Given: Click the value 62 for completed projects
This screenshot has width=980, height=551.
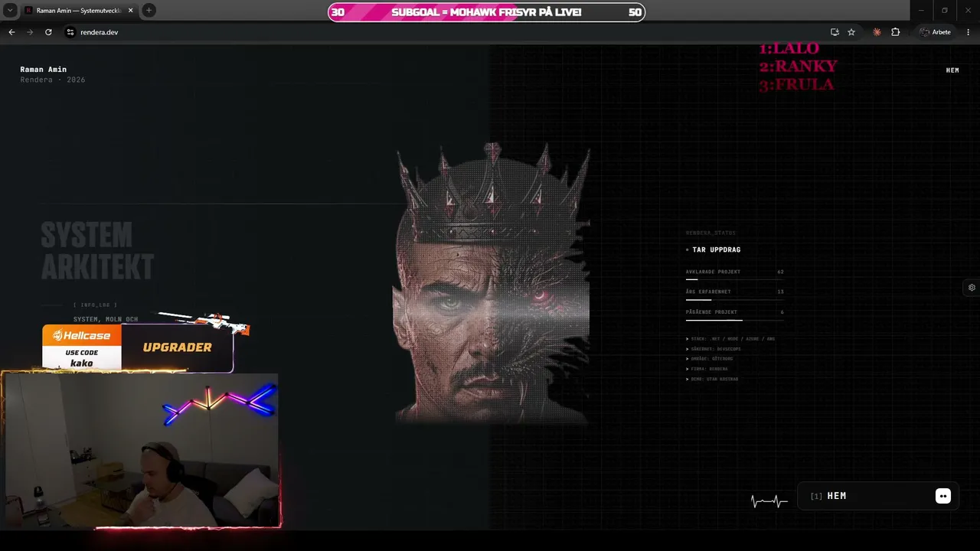Looking at the screenshot, I should point(781,272).
